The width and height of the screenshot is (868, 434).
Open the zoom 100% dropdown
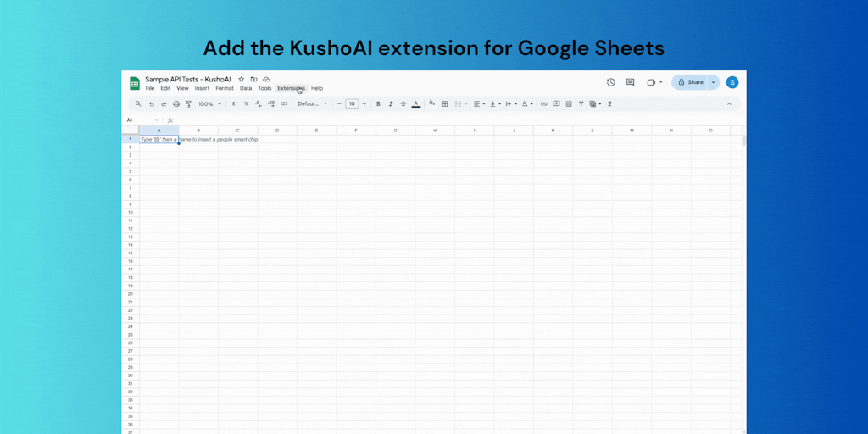click(209, 103)
